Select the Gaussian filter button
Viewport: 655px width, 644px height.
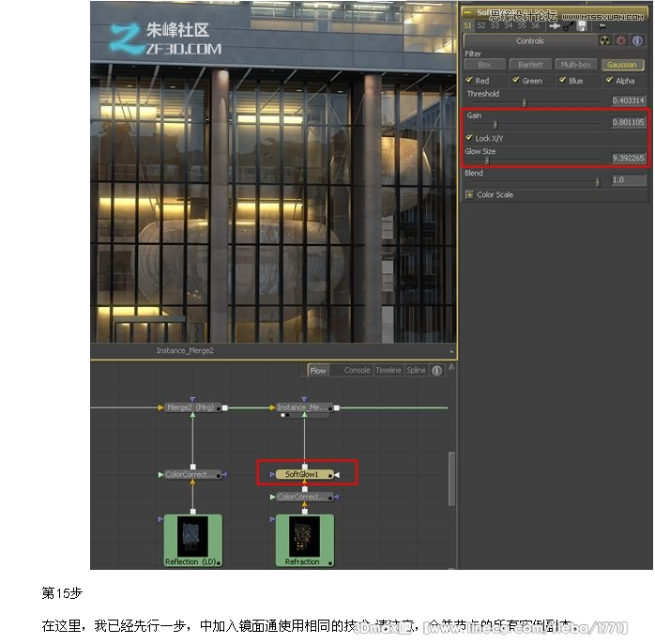pos(622,65)
